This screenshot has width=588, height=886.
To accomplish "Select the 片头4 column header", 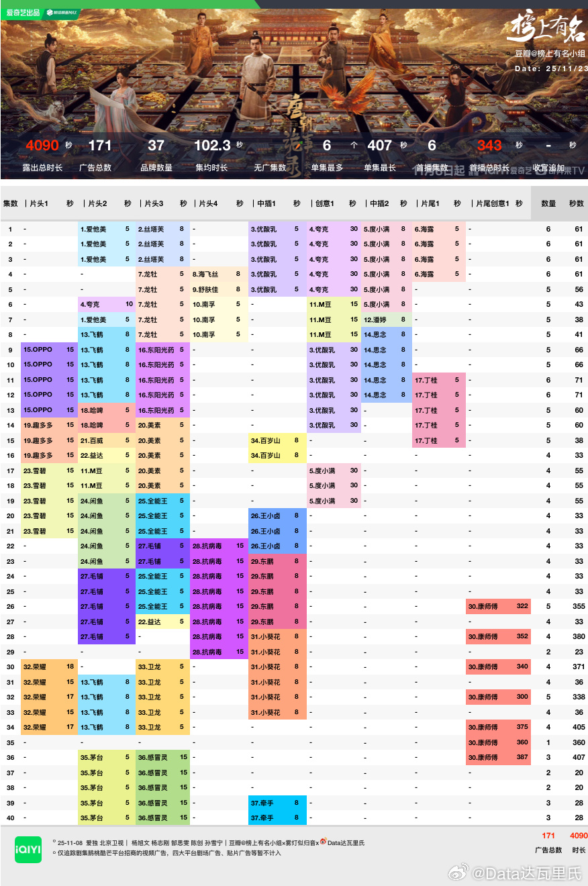I will point(207,203).
